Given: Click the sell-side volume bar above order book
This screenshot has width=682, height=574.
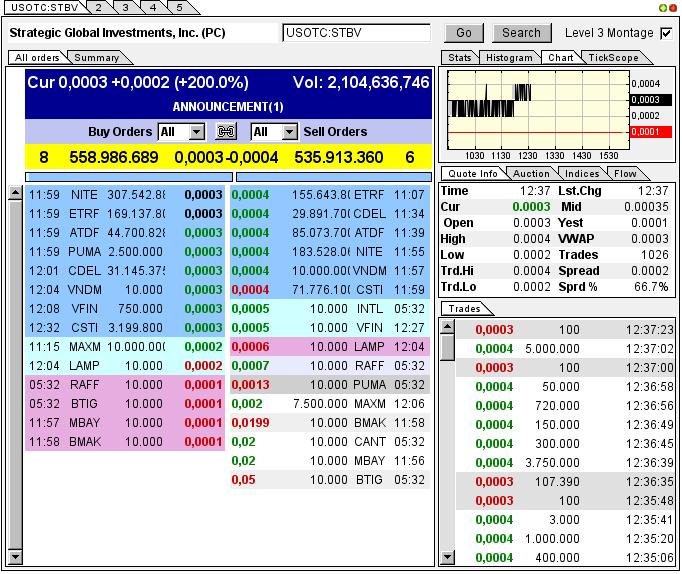Looking at the screenshot, I should tap(334, 177).
